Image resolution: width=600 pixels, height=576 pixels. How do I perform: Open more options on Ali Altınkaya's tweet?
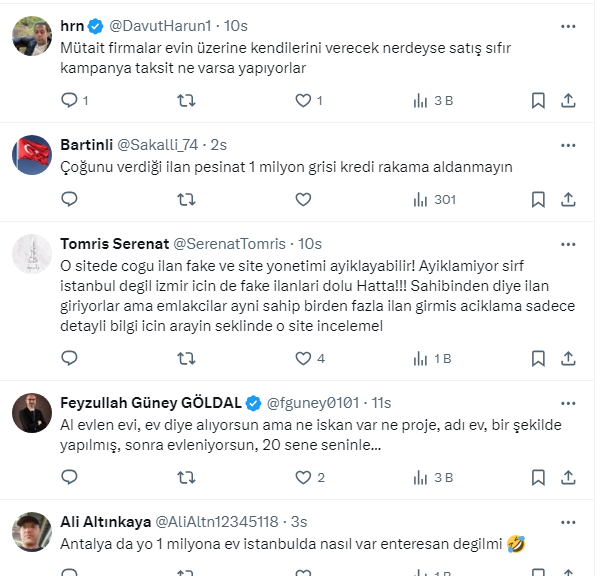point(568,522)
